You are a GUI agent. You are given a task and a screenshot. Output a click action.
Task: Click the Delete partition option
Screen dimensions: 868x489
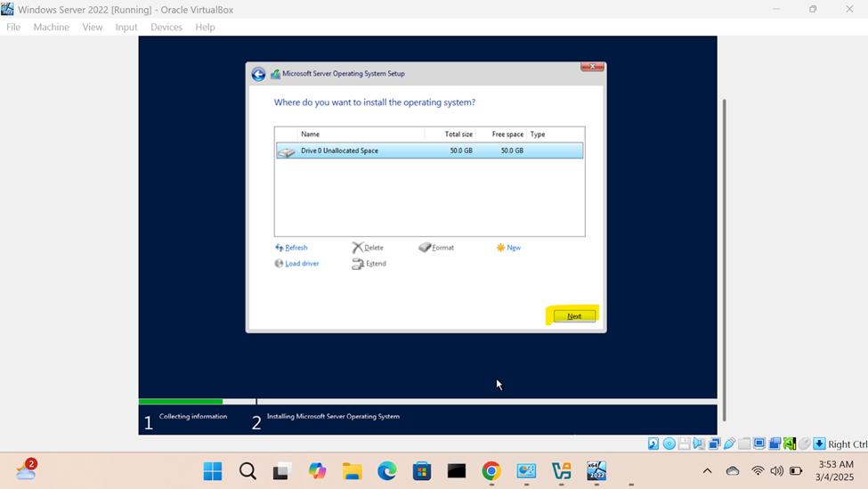point(368,248)
